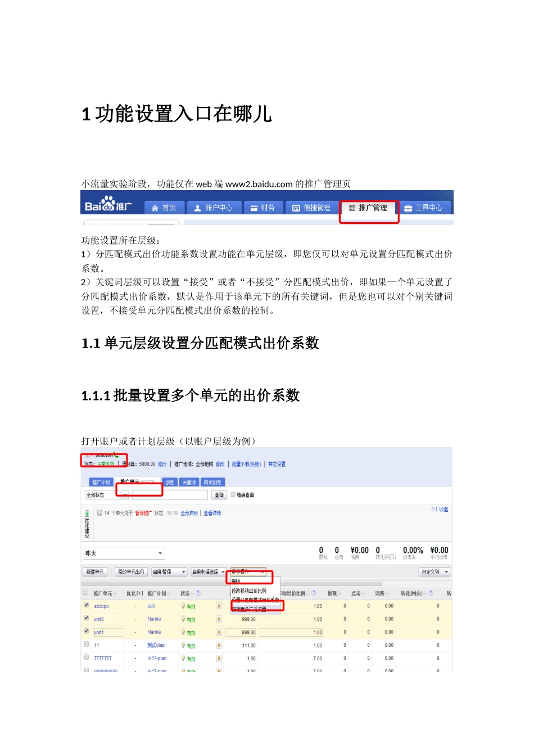
Task: Click 修改 link next to budget 5000.00
Action: pyautogui.click(x=162, y=464)
